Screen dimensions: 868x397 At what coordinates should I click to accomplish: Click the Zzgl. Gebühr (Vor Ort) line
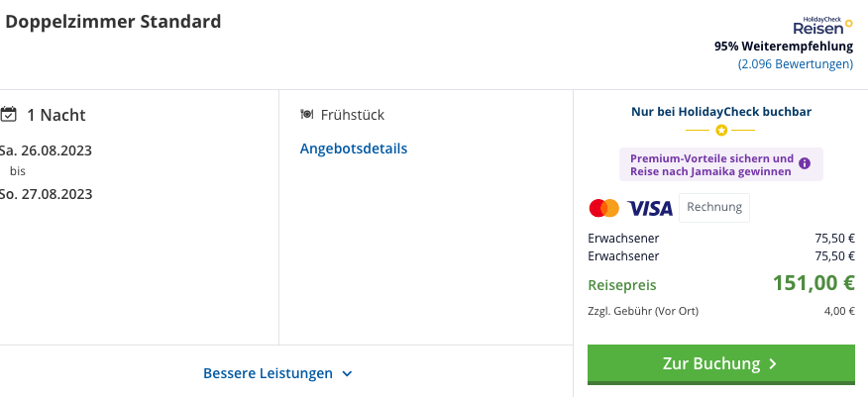point(721,311)
